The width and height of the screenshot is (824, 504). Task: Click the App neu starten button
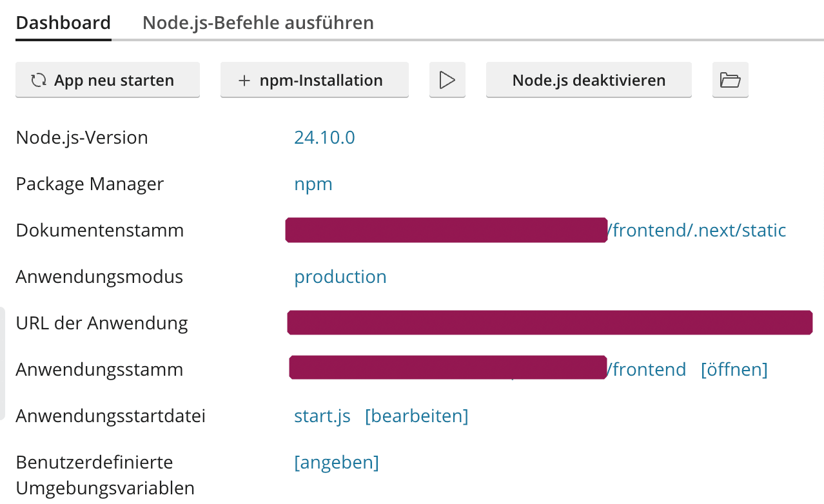pos(108,80)
